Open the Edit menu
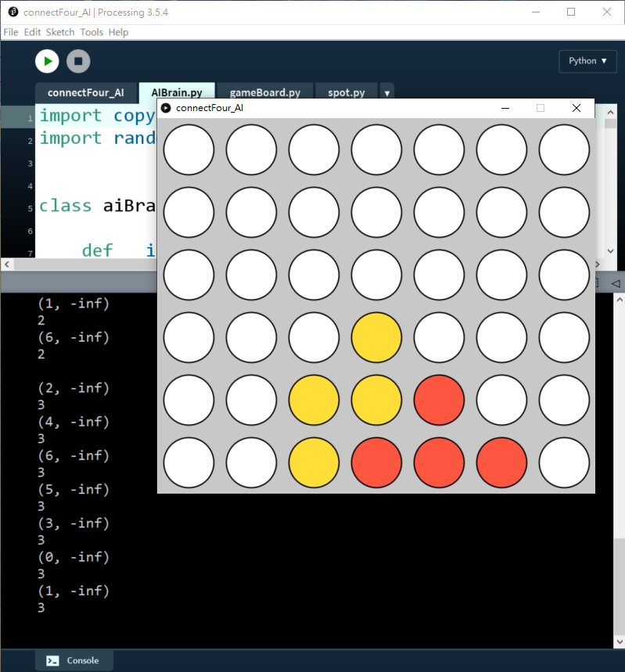 point(32,32)
